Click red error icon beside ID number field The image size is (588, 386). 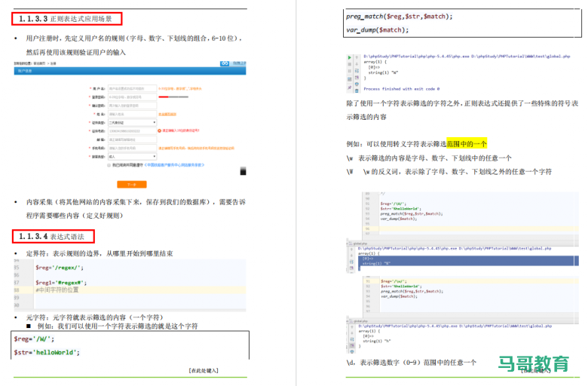(160, 130)
